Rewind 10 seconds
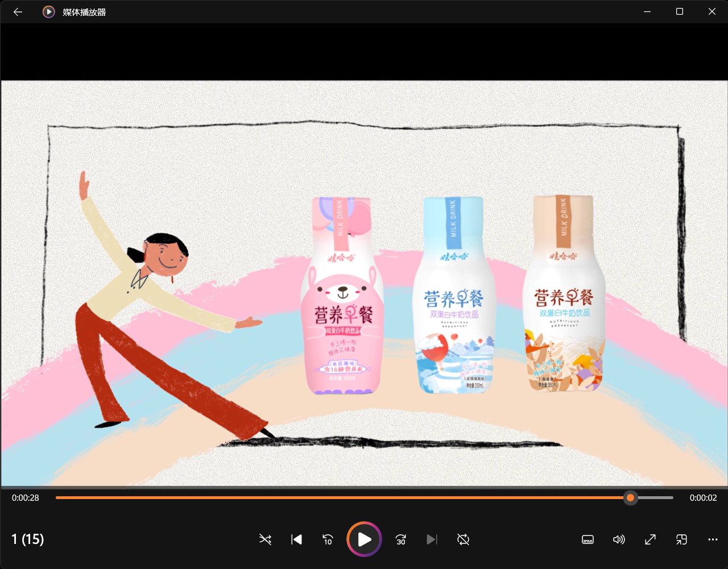Screen dimensions: 728x569 pos(328,539)
